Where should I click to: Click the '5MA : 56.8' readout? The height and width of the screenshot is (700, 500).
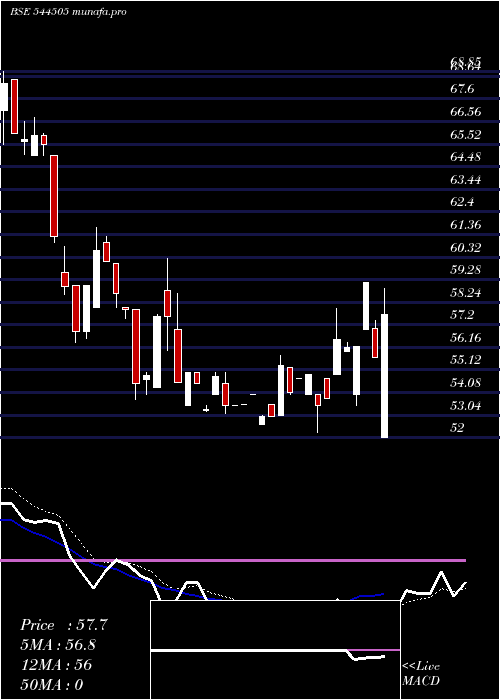(x=58, y=645)
